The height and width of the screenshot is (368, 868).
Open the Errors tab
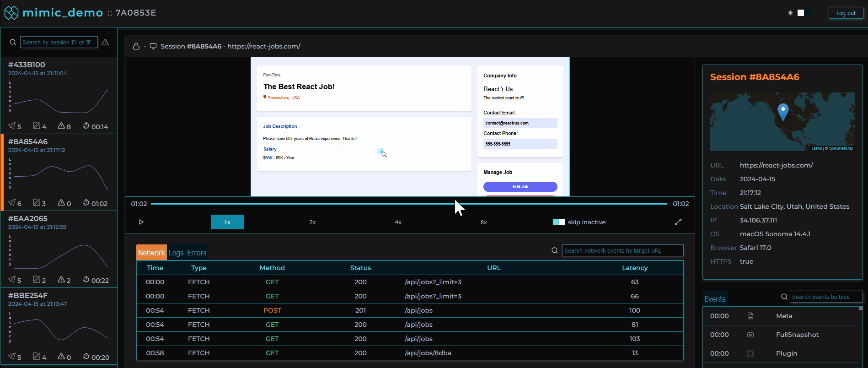point(197,253)
